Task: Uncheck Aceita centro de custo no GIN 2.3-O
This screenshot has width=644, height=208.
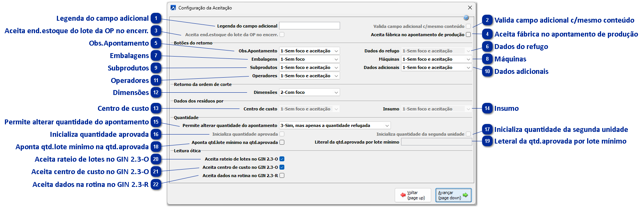Action: tap(282, 167)
